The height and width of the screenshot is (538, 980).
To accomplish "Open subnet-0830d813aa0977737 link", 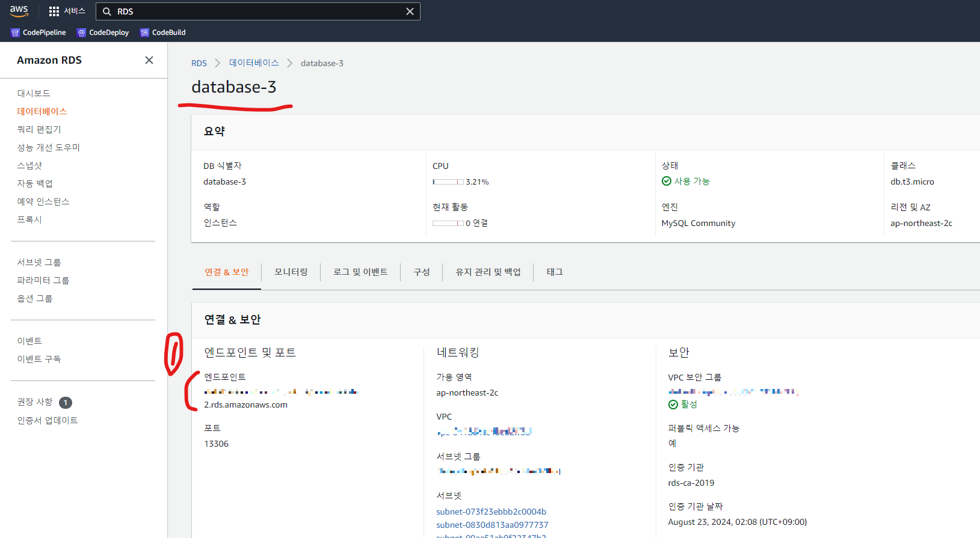I will pyautogui.click(x=493, y=525).
